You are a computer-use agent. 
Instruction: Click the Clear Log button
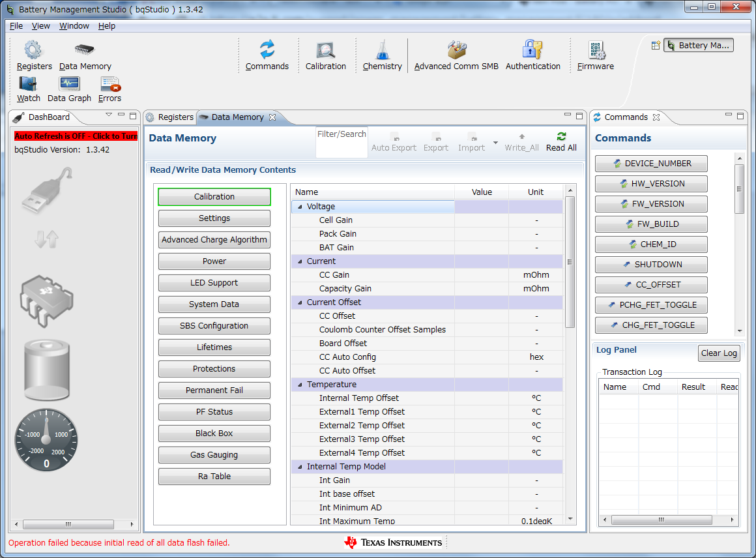(x=719, y=353)
